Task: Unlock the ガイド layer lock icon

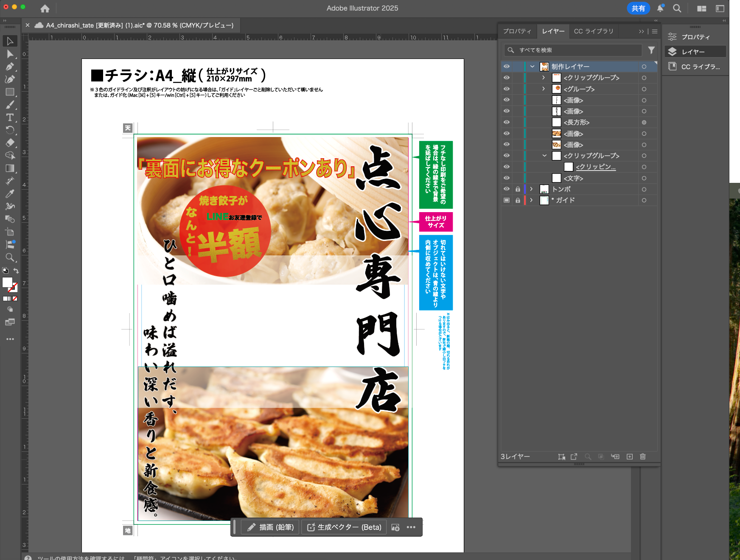Action: [x=518, y=200]
